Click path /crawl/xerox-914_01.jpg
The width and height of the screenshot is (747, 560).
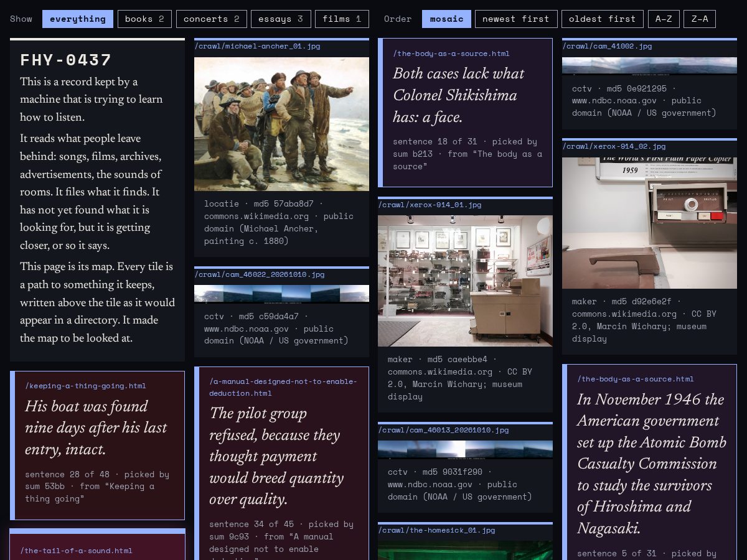click(x=430, y=205)
